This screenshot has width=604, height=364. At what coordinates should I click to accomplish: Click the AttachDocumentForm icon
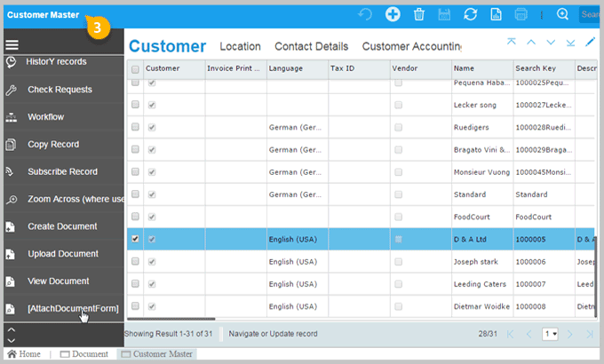click(11, 309)
